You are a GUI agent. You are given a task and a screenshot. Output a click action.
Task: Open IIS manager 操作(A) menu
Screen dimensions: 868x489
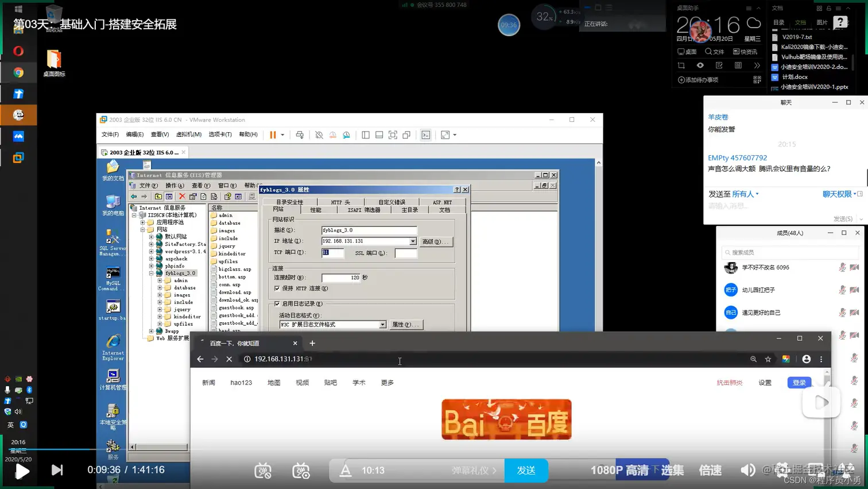[175, 186]
